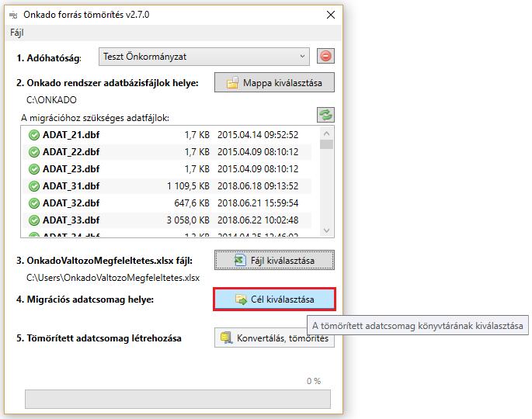Click the red remove tax authority icon

325,56
